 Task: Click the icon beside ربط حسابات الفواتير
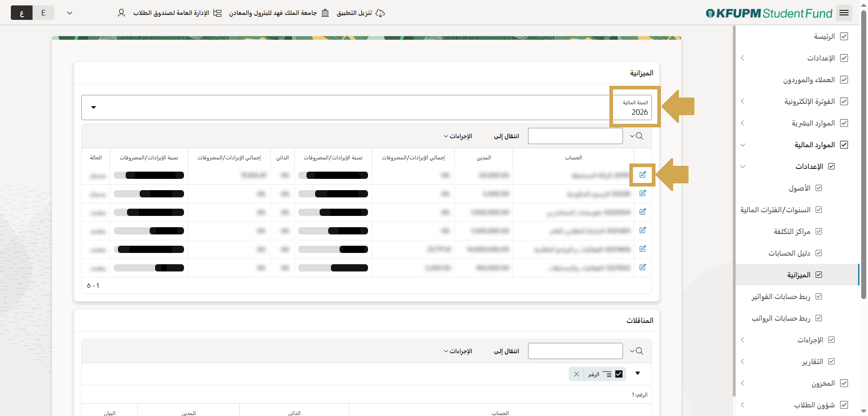[x=819, y=296]
